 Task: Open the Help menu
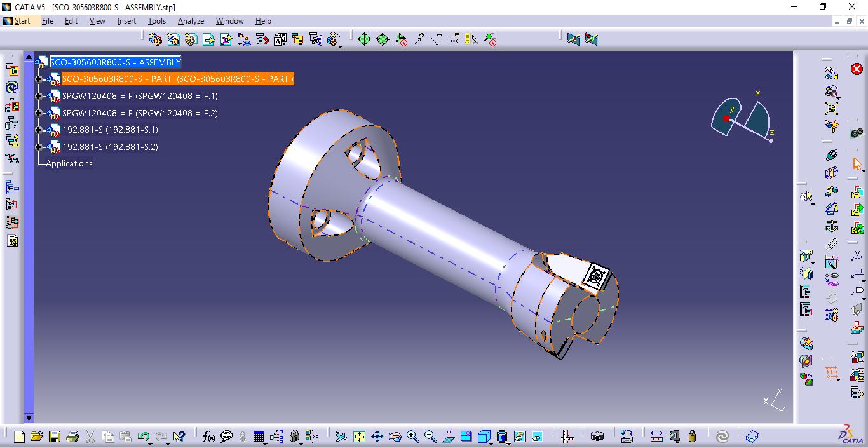263,21
